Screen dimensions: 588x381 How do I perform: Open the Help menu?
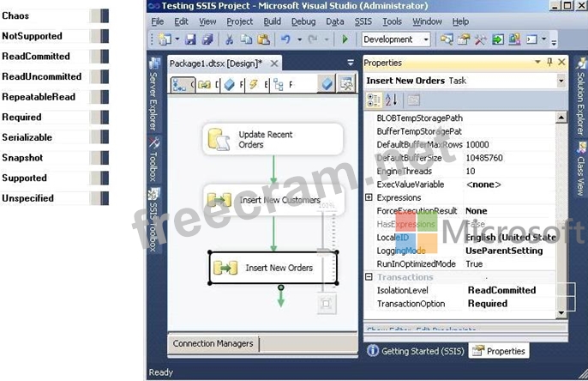pyautogui.click(x=460, y=21)
